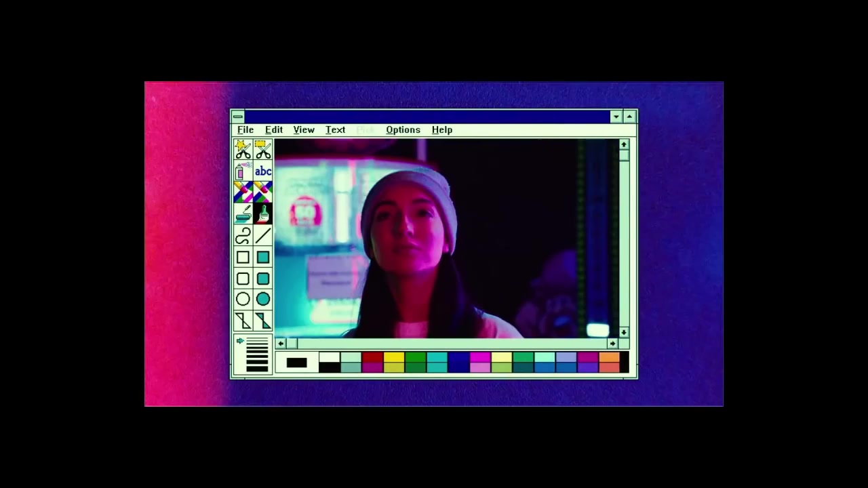Choose the bright yellow palette swatch
This screenshot has width=868, height=488.
[394, 357]
